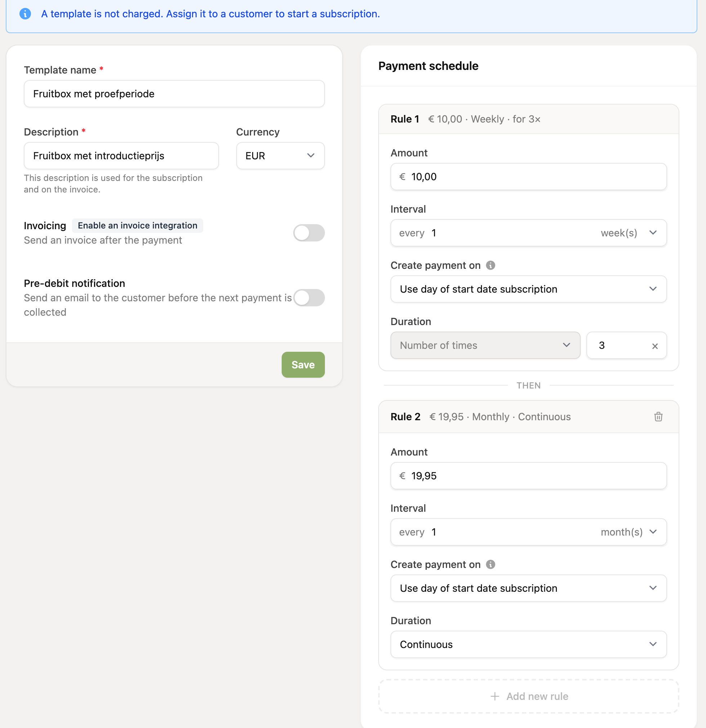Edit Rule 2 amount 19,95 field

point(528,476)
